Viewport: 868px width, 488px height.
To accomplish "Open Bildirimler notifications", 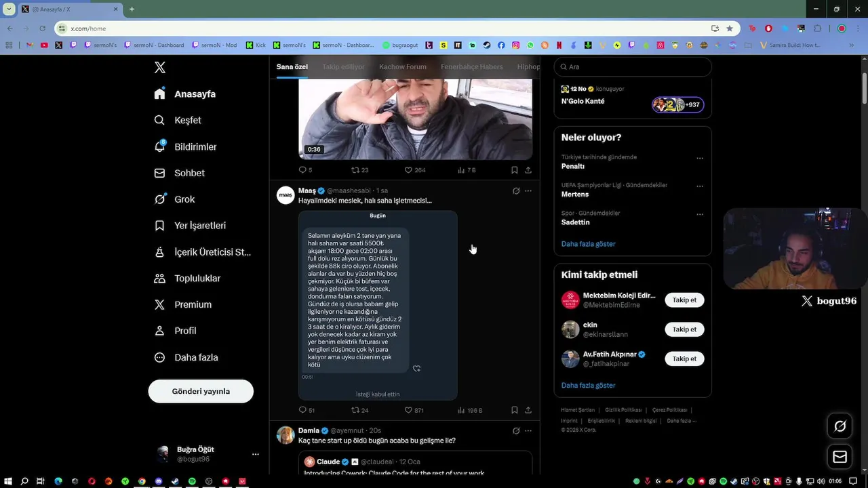I will (x=185, y=146).
